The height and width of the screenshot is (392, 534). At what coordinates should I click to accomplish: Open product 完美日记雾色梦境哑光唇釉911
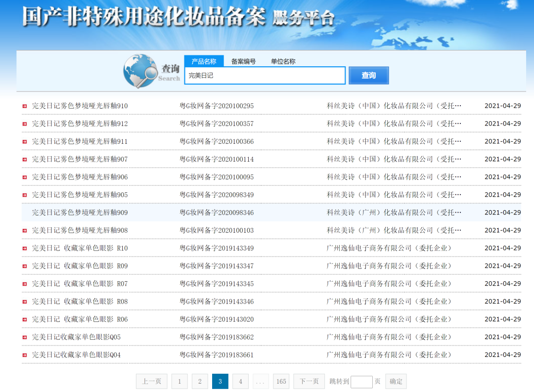(80, 141)
